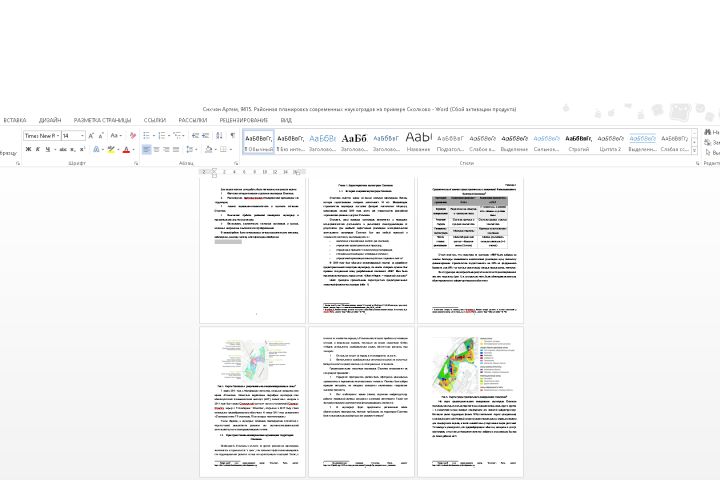
Task: Expand underline style dropdown arrow
Action: 55,149
